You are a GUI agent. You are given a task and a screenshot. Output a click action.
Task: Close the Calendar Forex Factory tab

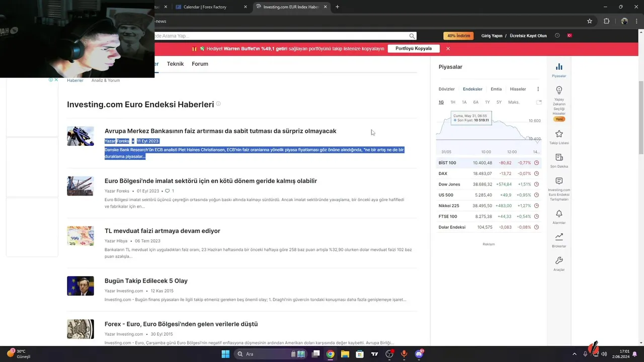click(x=246, y=7)
